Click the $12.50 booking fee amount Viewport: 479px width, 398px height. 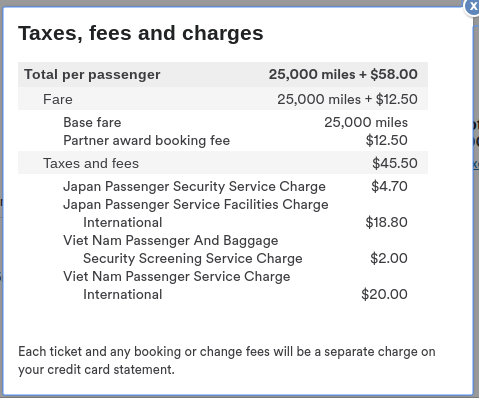(x=386, y=140)
